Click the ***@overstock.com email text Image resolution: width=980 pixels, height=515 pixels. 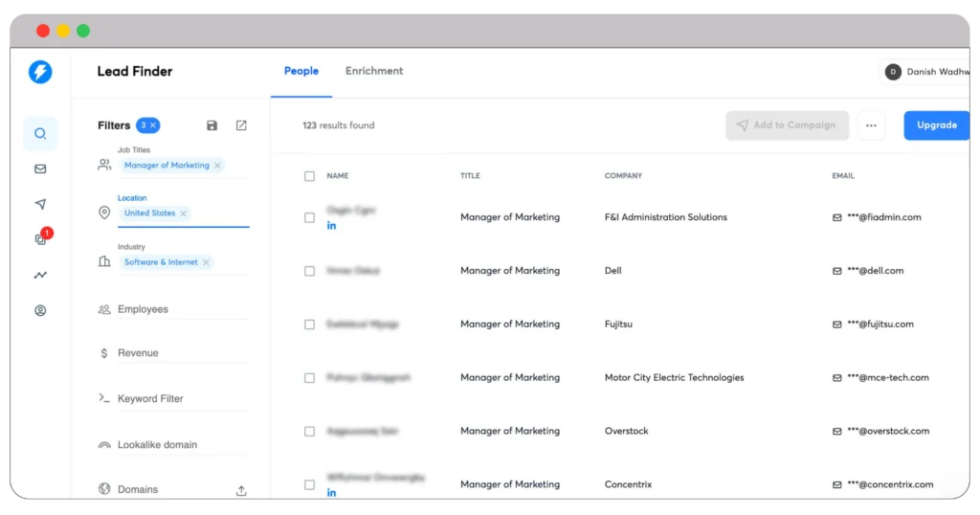pos(888,432)
